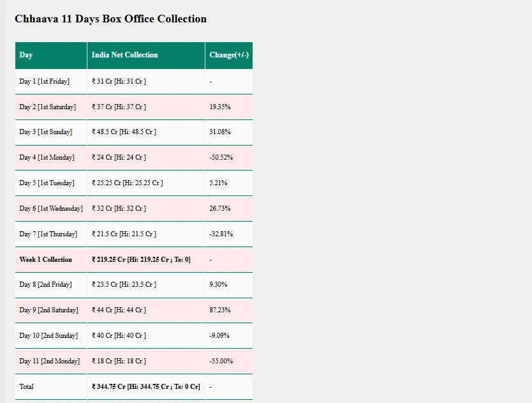Select the -50.52% change cell

pyautogui.click(x=221, y=157)
